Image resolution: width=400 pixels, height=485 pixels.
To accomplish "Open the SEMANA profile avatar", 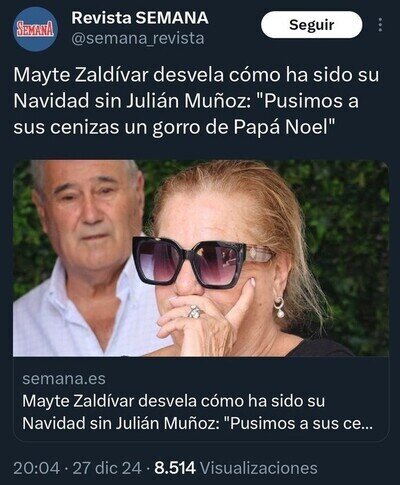I will point(36,30).
